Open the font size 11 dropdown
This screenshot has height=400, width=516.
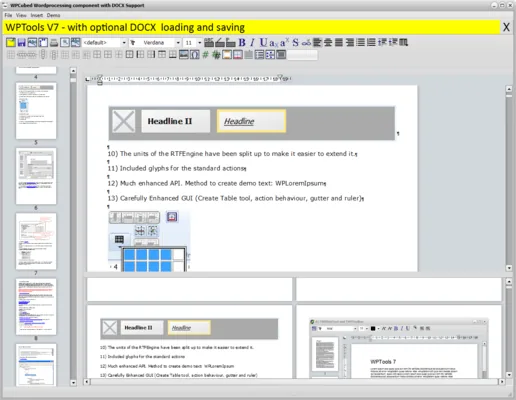coord(193,43)
